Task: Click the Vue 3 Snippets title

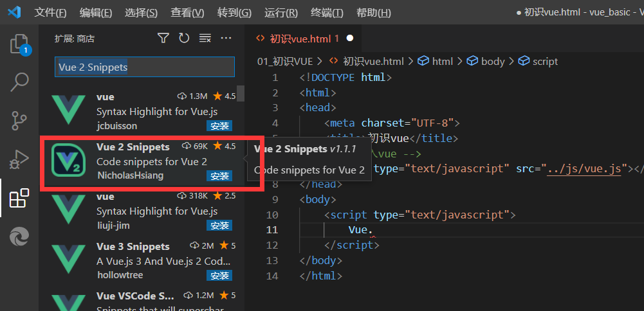Action: (x=133, y=247)
